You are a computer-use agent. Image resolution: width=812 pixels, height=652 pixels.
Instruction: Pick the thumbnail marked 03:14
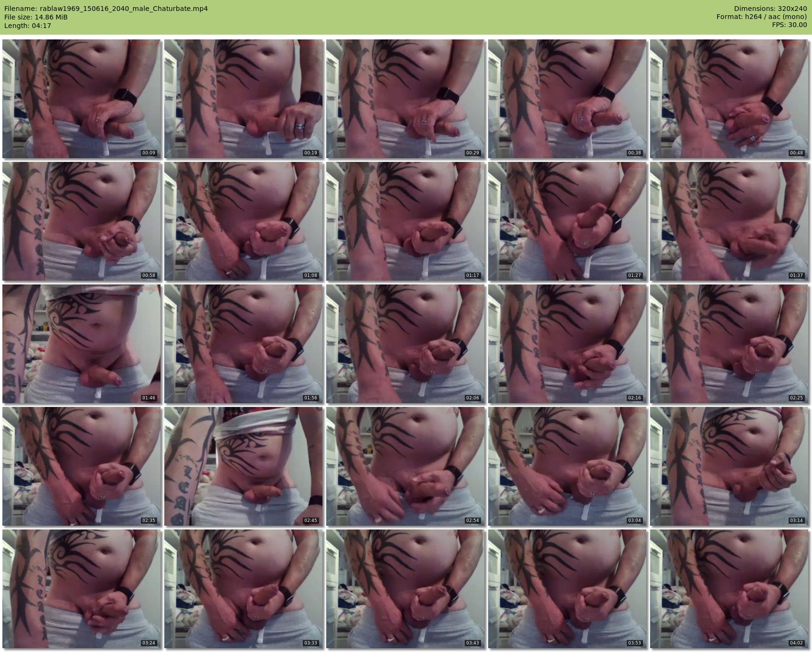click(x=729, y=466)
